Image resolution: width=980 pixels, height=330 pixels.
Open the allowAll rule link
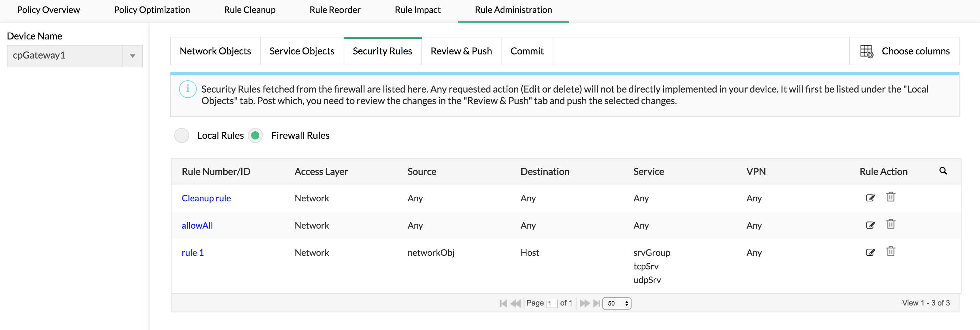[197, 225]
